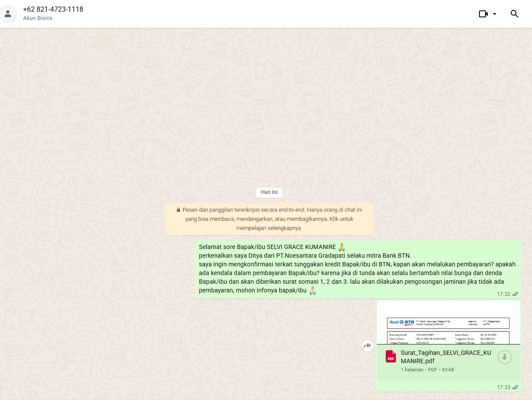Click the PDF size details 83 kB

pyautogui.click(x=448, y=370)
